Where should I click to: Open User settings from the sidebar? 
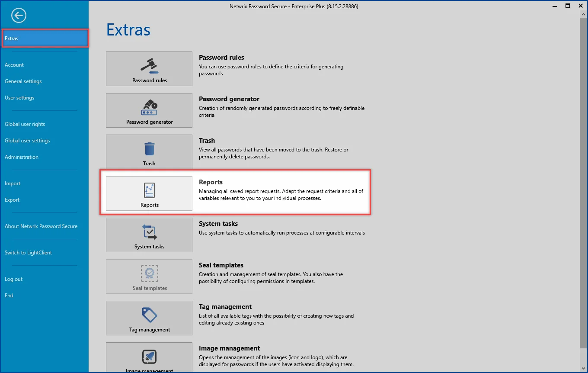click(x=19, y=98)
